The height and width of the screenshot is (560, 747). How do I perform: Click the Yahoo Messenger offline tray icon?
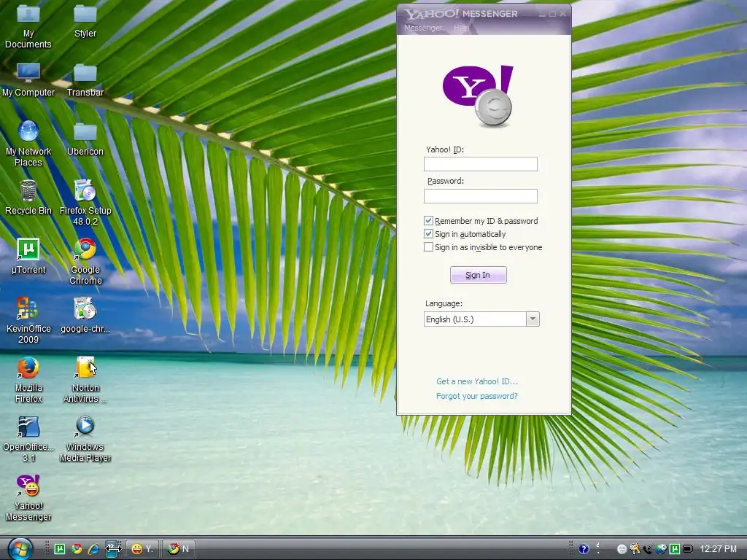point(622,549)
